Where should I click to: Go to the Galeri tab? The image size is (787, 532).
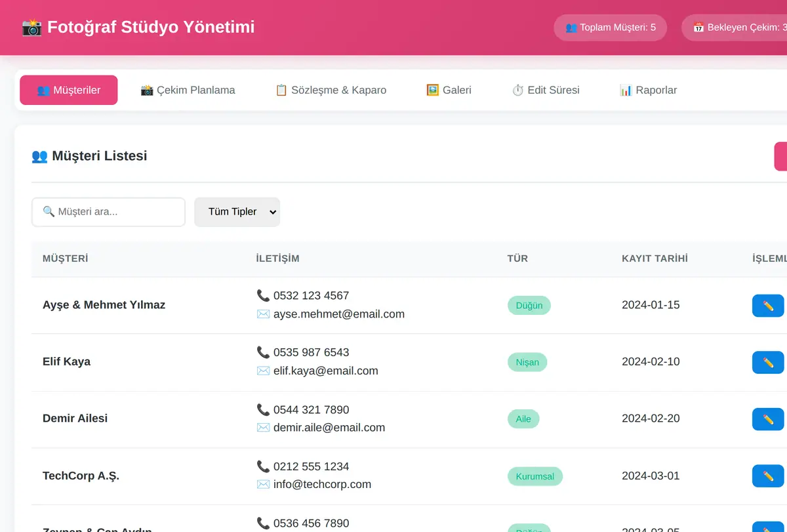(x=449, y=91)
